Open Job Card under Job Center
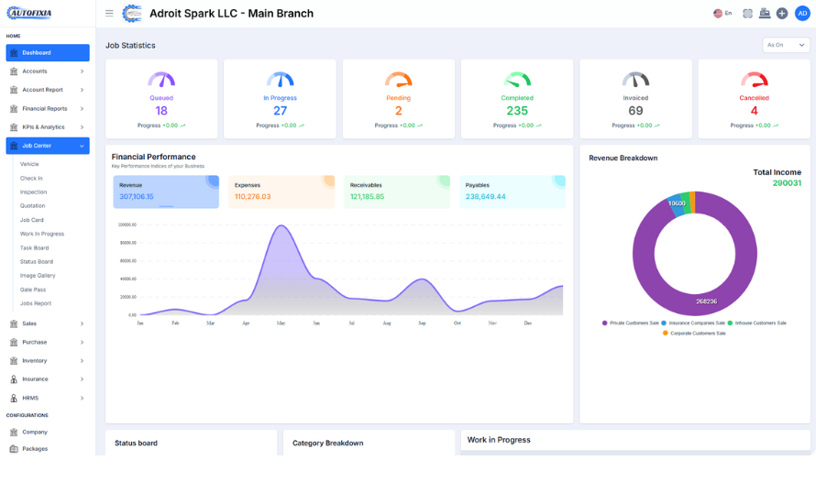 [x=32, y=220]
